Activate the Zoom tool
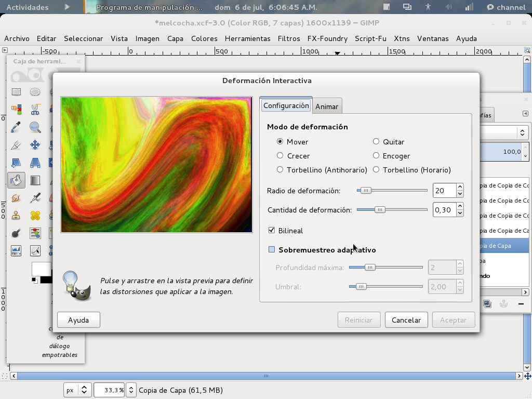This screenshot has width=532, height=399. tap(34, 127)
